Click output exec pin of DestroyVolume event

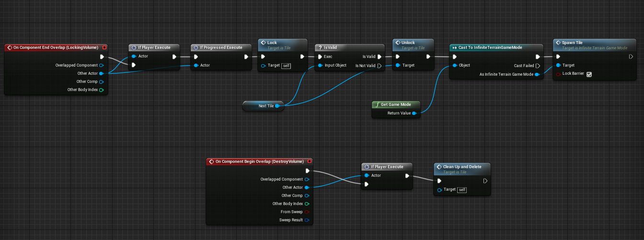point(307,171)
